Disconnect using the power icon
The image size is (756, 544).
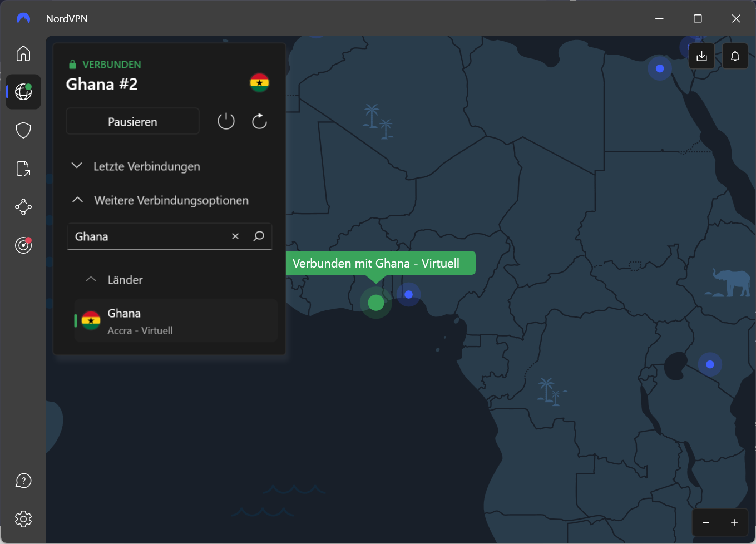[226, 121]
